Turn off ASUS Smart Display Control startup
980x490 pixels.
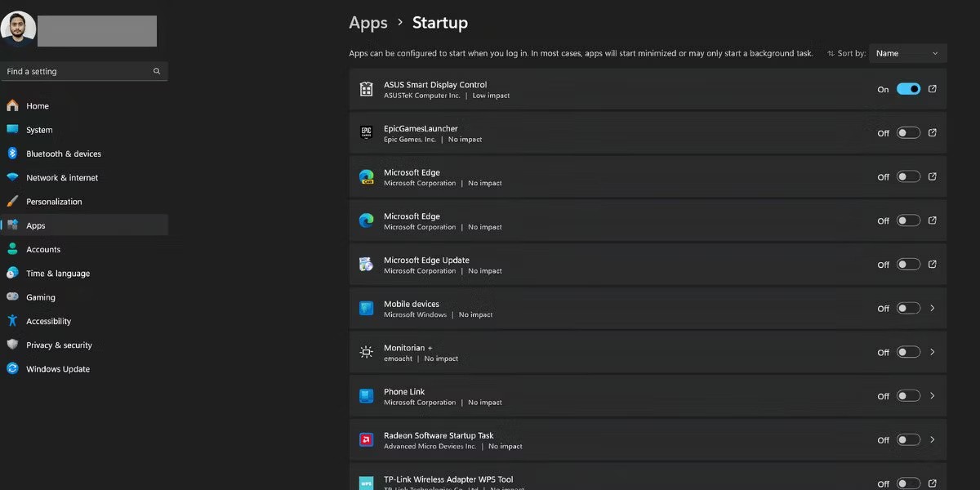908,89
